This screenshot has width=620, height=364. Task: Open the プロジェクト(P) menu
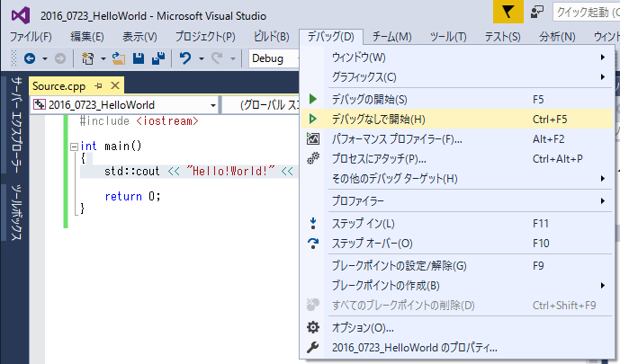click(x=205, y=37)
